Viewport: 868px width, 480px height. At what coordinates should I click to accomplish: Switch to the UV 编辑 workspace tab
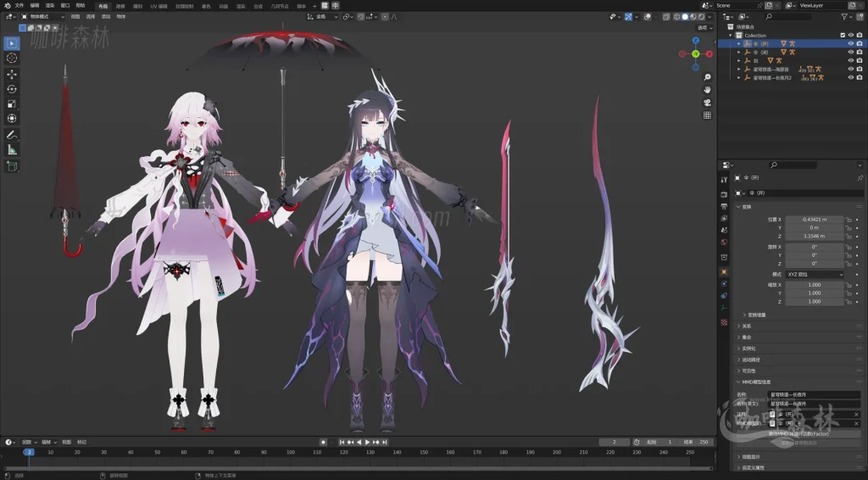click(159, 6)
